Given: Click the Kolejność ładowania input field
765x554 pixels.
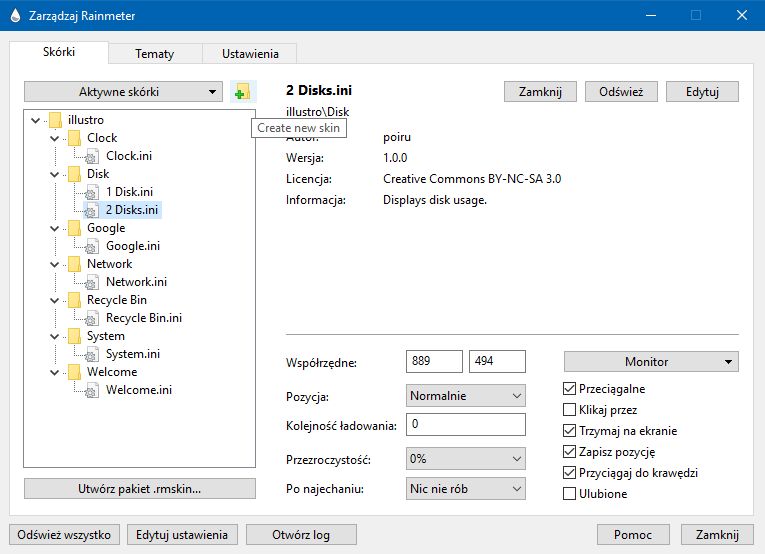Looking at the screenshot, I should (466, 425).
